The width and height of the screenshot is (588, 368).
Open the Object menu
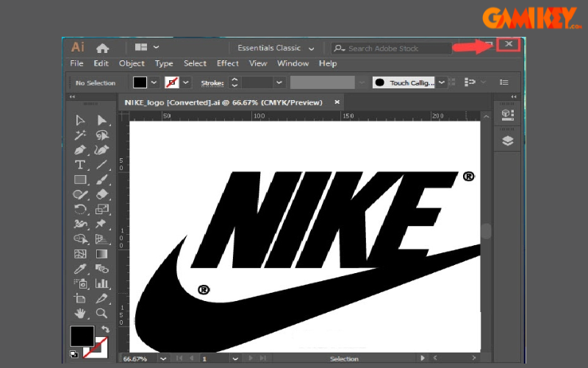point(132,63)
